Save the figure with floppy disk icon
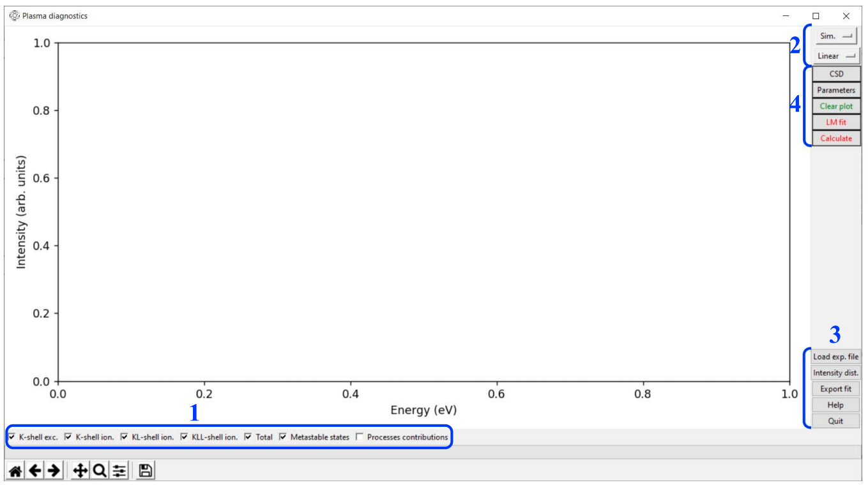Screen dimensions: 868x485 (145, 471)
